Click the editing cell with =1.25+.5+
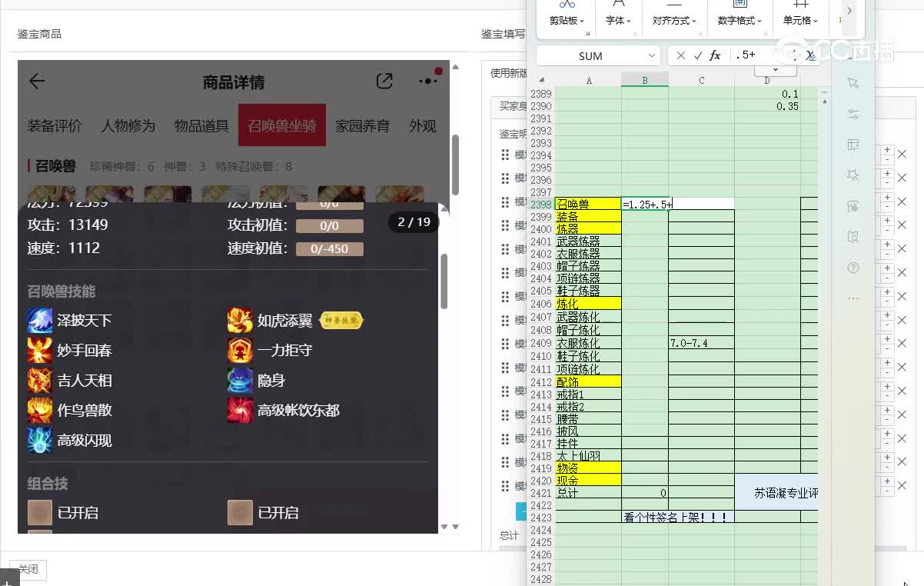The height and width of the screenshot is (586, 924). point(645,204)
